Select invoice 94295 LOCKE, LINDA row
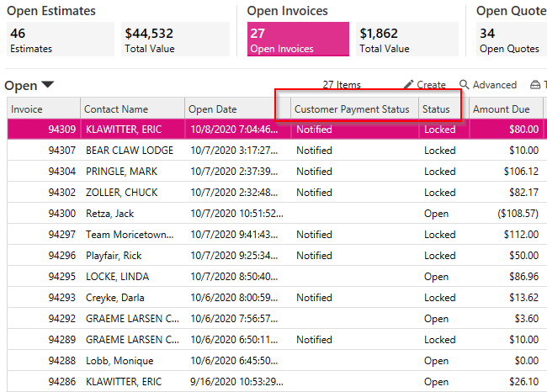 point(277,277)
